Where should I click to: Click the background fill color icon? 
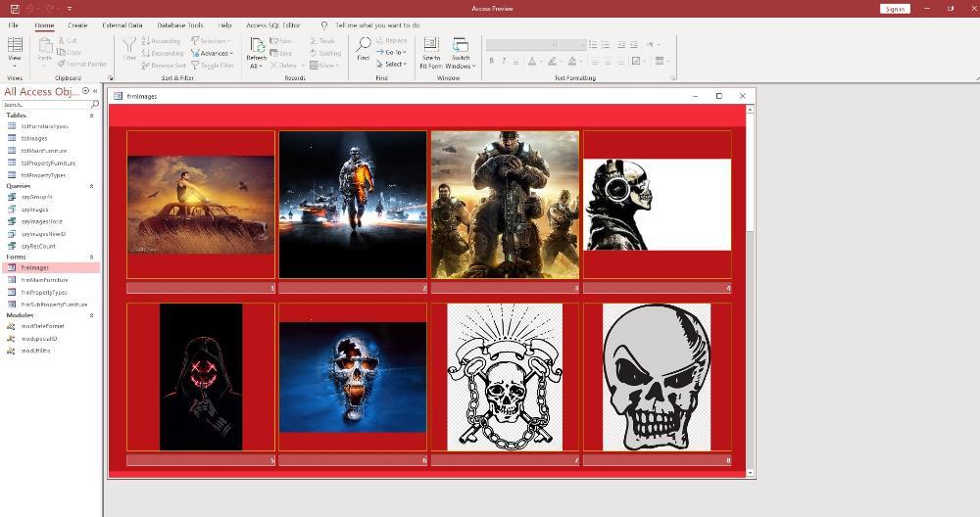572,61
